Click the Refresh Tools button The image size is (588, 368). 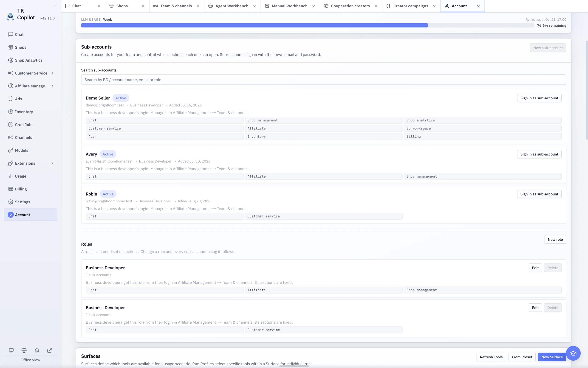[x=491, y=357]
